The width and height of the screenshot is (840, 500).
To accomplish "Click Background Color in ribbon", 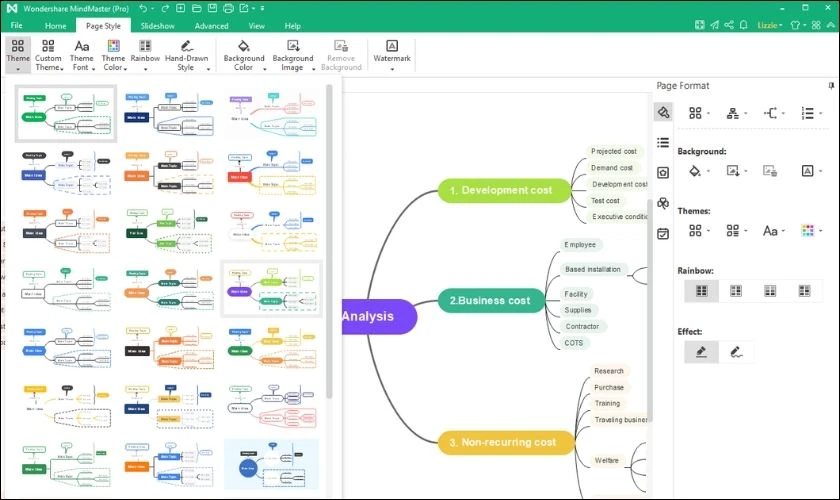I will [244, 55].
